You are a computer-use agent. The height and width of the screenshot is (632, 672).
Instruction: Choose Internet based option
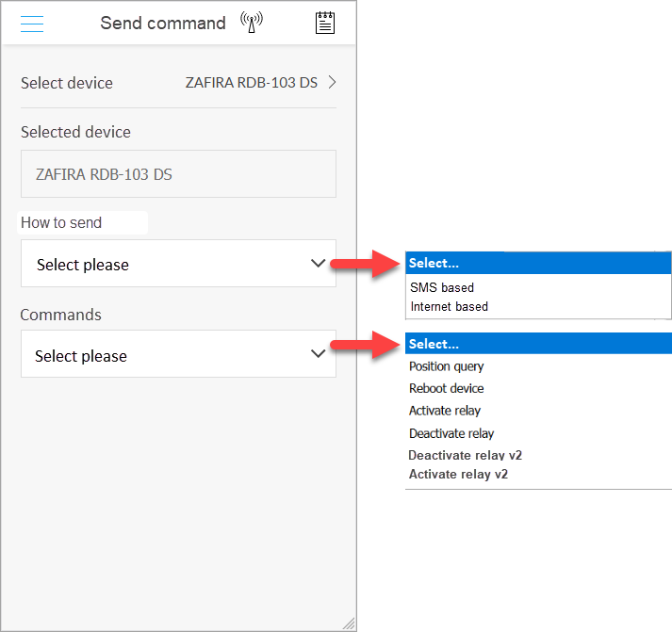(x=450, y=306)
